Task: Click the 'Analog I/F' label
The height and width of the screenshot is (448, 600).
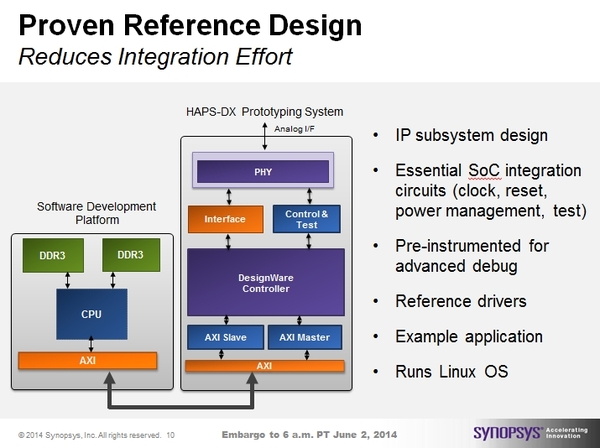Action: (294, 129)
